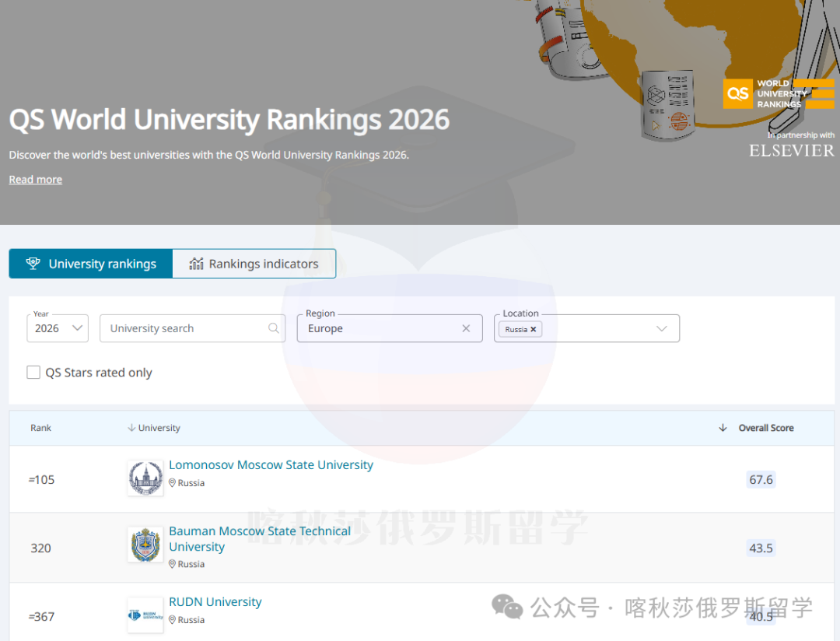Click Lomonosov Moscow State University logo
Screen dimensions: 840x641
[145, 478]
